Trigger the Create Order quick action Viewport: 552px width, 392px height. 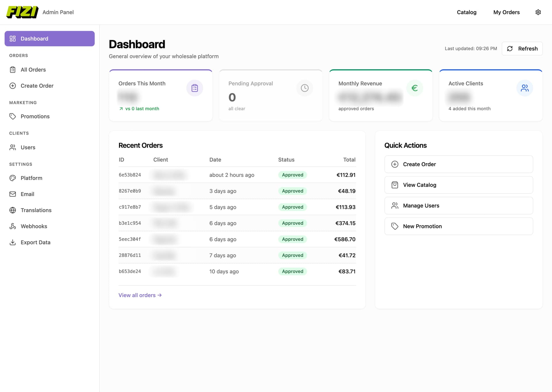tap(458, 164)
